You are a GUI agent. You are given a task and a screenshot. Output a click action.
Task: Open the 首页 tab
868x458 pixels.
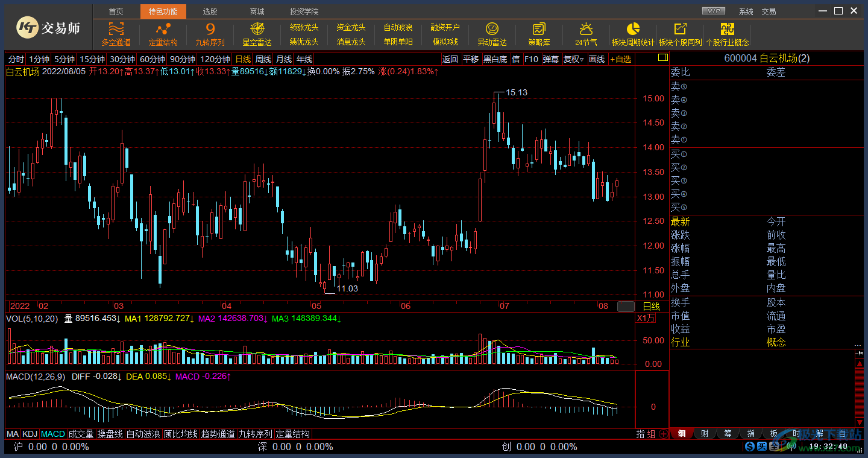pos(116,11)
